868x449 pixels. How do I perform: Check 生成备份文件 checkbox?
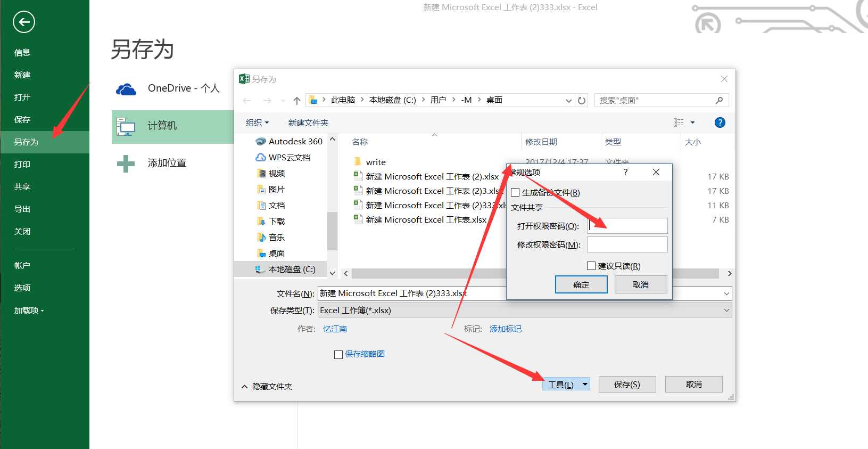pyautogui.click(x=515, y=192)
